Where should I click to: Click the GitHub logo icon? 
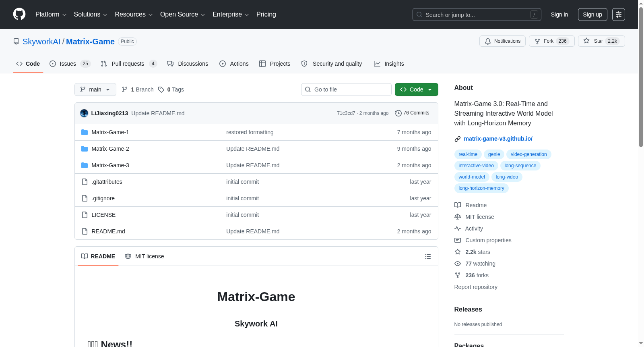coord(19,14)
